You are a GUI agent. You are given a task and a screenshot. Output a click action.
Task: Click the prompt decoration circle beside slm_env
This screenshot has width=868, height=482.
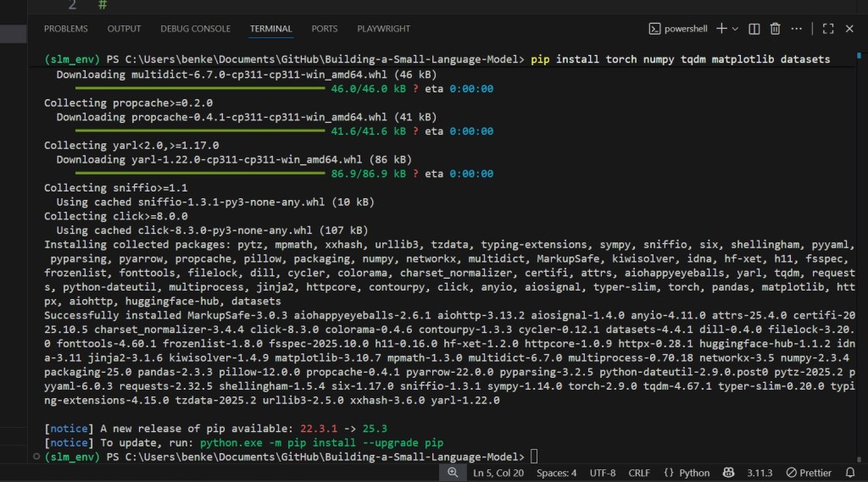pyautogui.click(x=36, y=457)
